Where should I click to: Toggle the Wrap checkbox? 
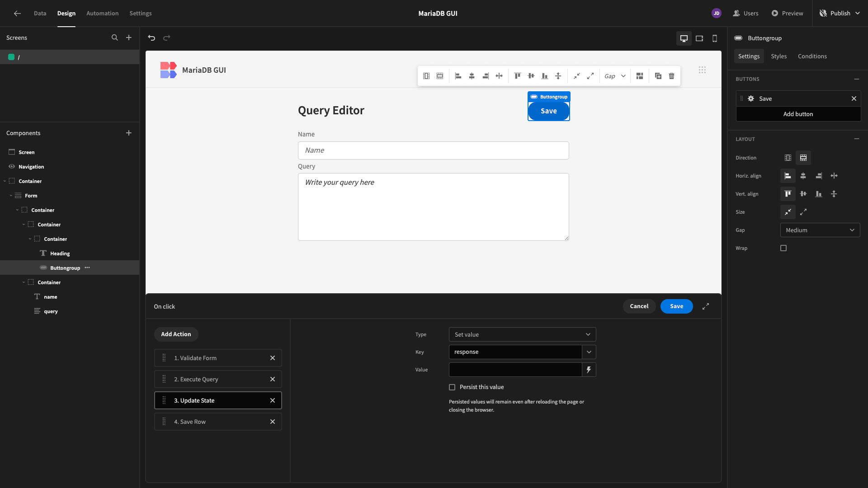783,248
